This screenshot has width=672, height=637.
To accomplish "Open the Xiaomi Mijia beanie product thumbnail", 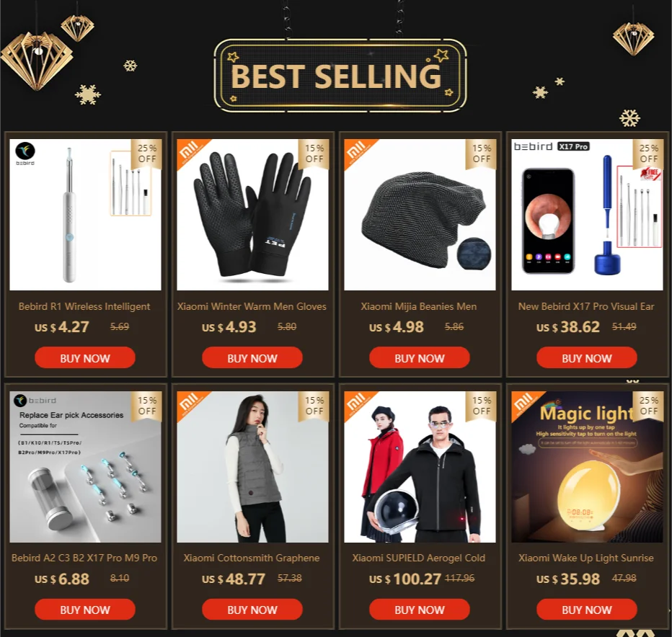I will (x=420, y=215).
